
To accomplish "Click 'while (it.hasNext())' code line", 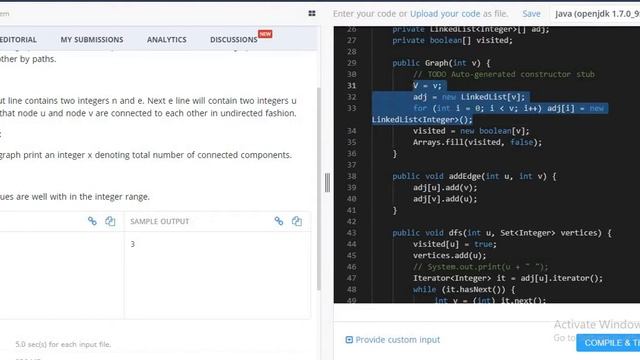I will tap(464, 289).
